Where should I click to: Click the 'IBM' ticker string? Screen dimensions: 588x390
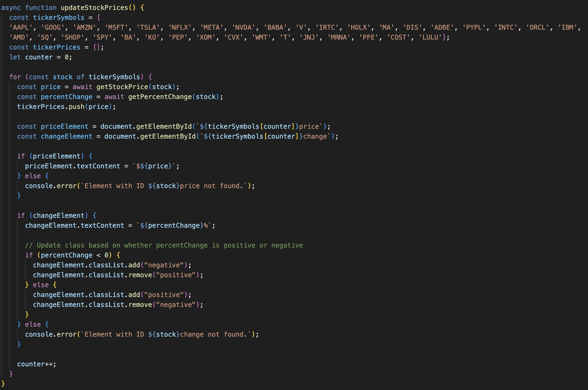point(567,28)
